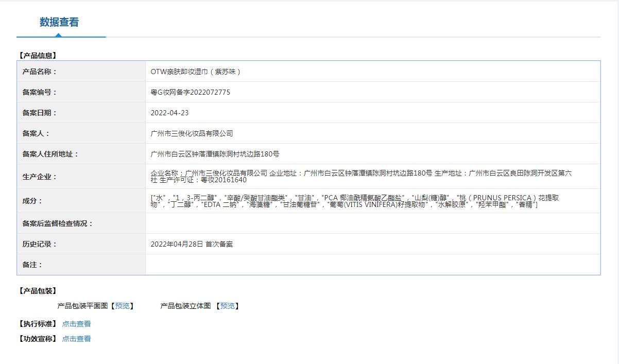Click the tab indicator triangle under 数据查看
Viewport: 619px width, 364px height.
[x=58, y=35]
